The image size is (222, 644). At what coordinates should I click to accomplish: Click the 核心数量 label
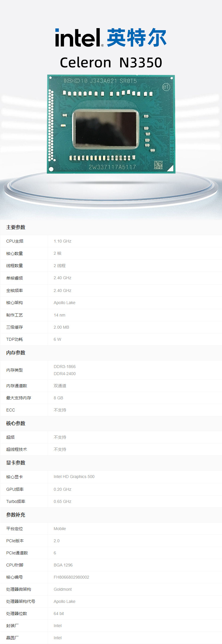tap(15, 254)
